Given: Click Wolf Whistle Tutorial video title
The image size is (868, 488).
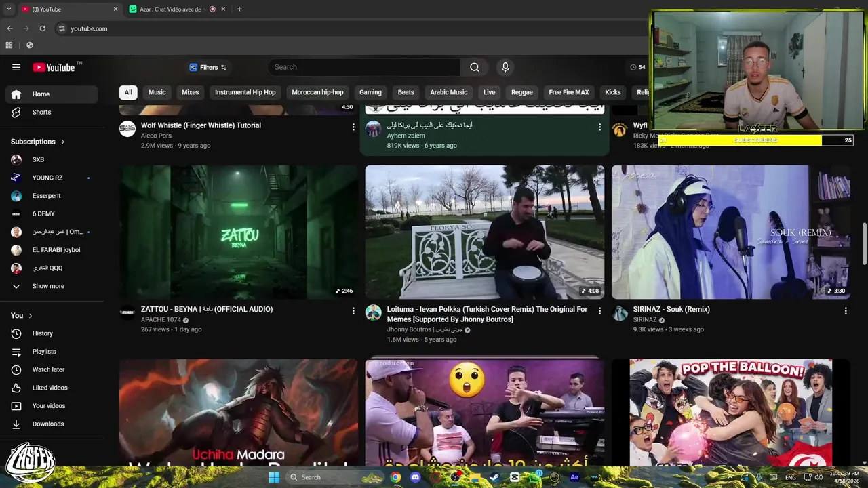Looking at the screenshot, I should [x=201, y=125].
